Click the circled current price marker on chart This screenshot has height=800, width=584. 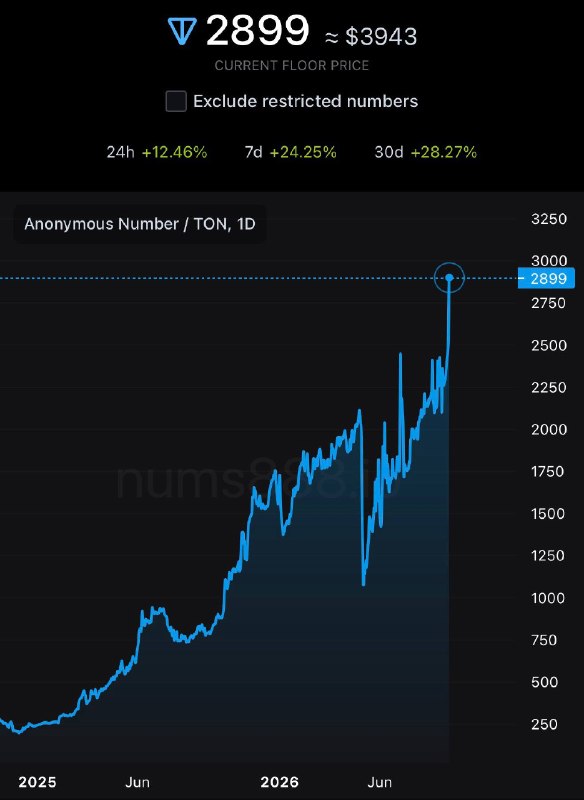[449, 278]
